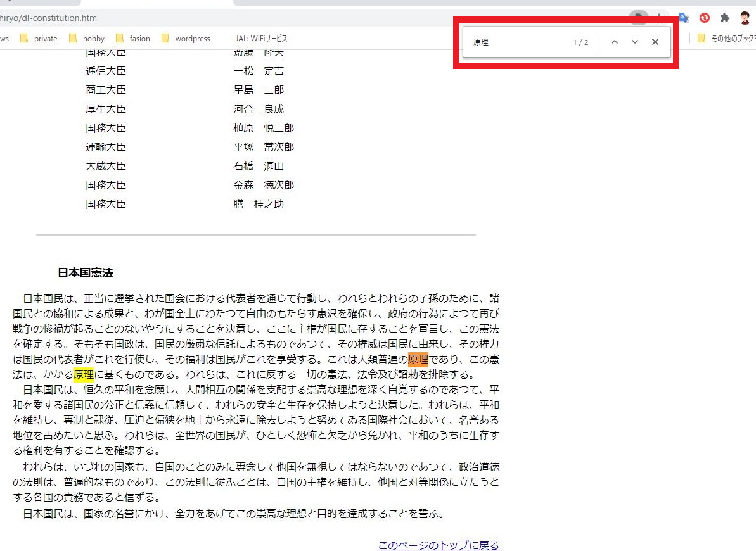Click the '日本国憲法' heading
The width and height of the screenshot is (756, 551).
click(85, 273)
